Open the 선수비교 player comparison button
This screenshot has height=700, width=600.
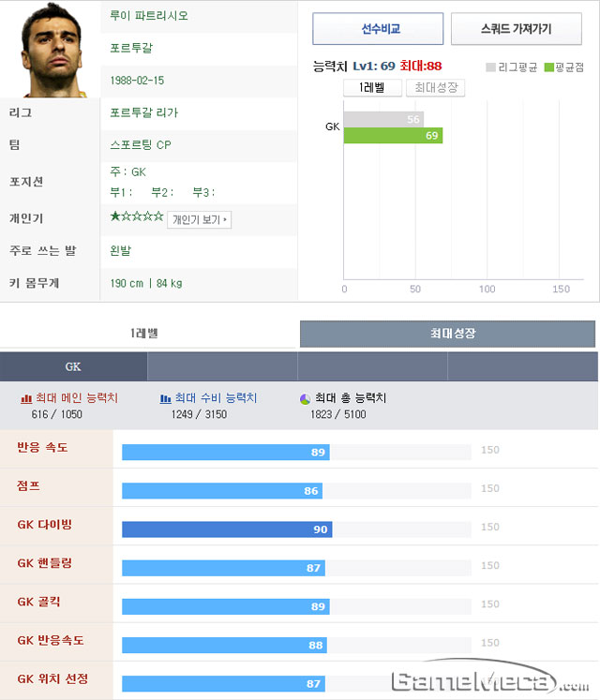pyautogui.click(x=378, y=29)
